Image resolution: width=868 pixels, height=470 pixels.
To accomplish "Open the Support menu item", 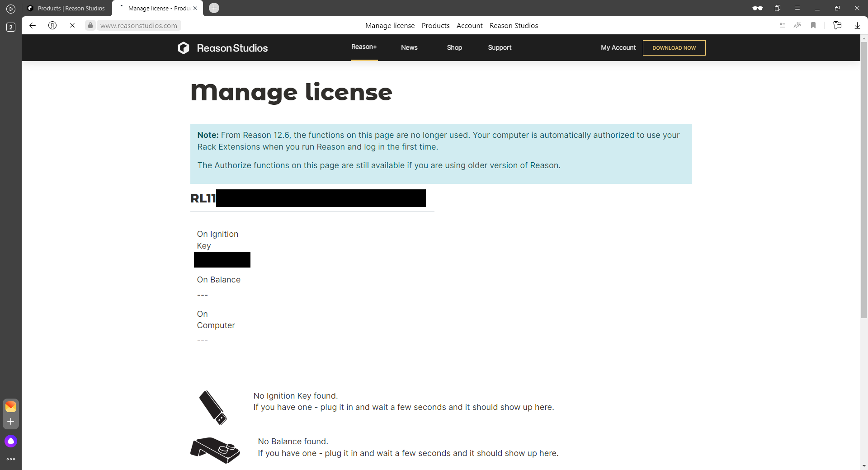I will (x=500, y=47).
